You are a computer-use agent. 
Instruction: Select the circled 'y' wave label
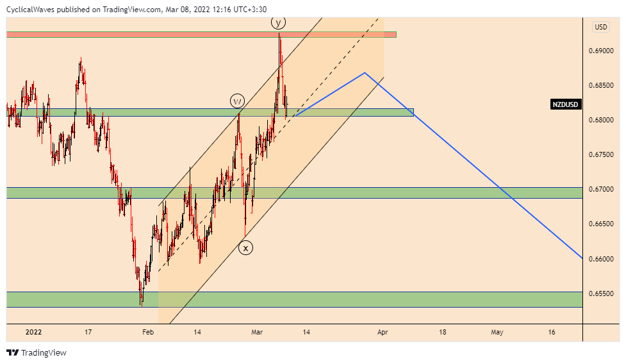(277, 23)
